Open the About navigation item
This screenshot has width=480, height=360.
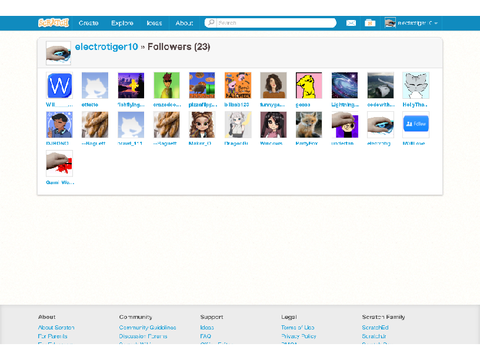pyautogui.click(x=184, y=23)
